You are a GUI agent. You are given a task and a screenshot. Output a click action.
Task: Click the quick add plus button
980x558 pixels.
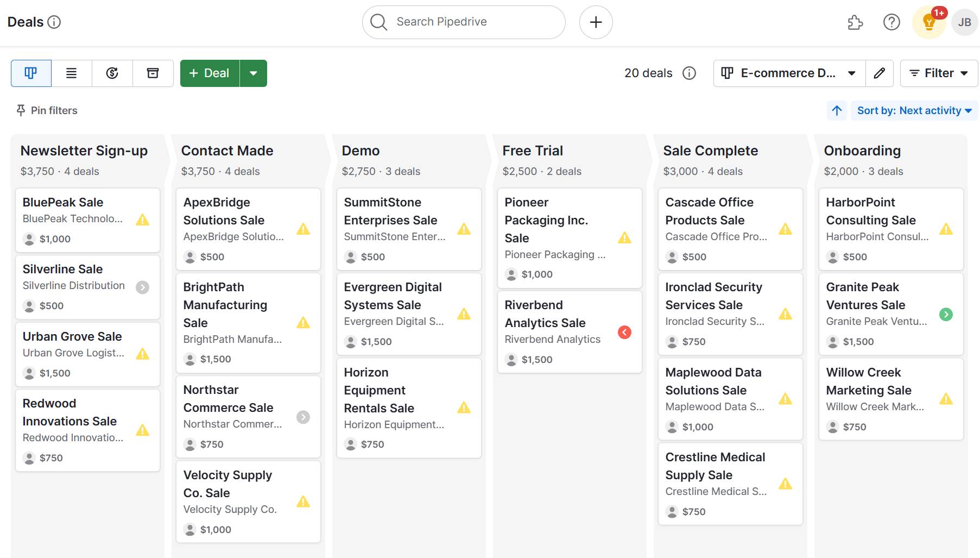pyautogui.click(x=596, y=22)
